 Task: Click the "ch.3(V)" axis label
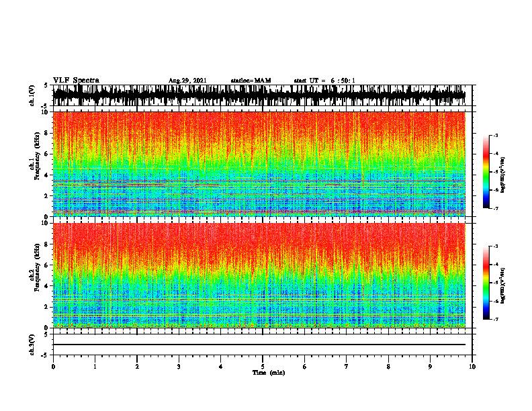coord(32,345)
